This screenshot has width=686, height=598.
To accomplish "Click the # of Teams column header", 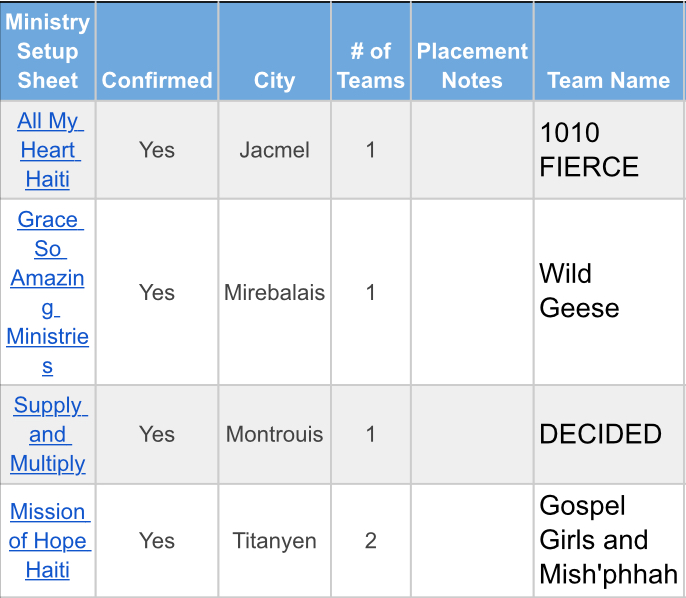I will [x=371, y=66].
